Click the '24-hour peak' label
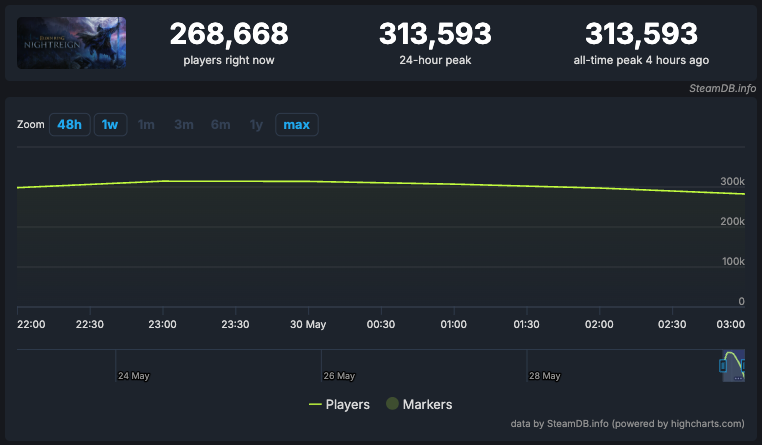The height and width of the screenshot is (445, 762). tap(435, 60)
